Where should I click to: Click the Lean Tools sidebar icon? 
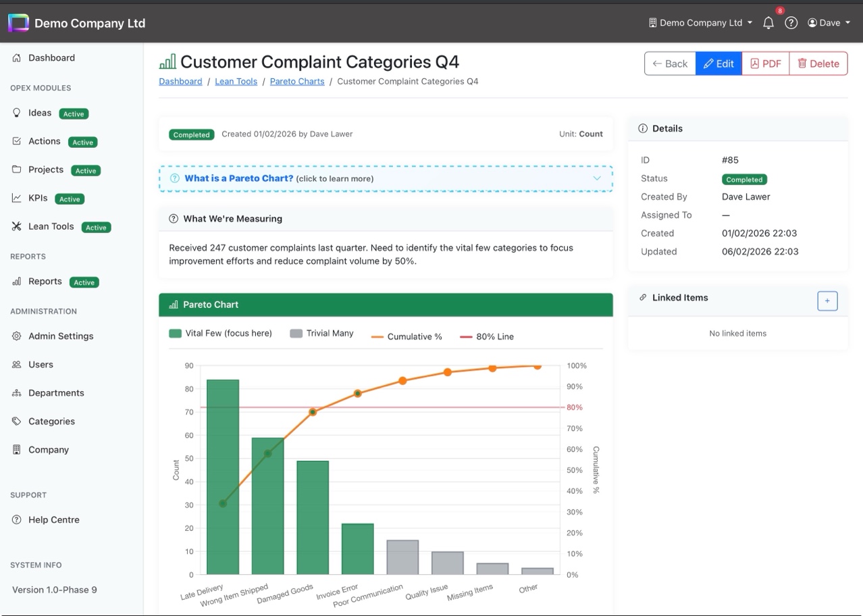click(17, 226)
